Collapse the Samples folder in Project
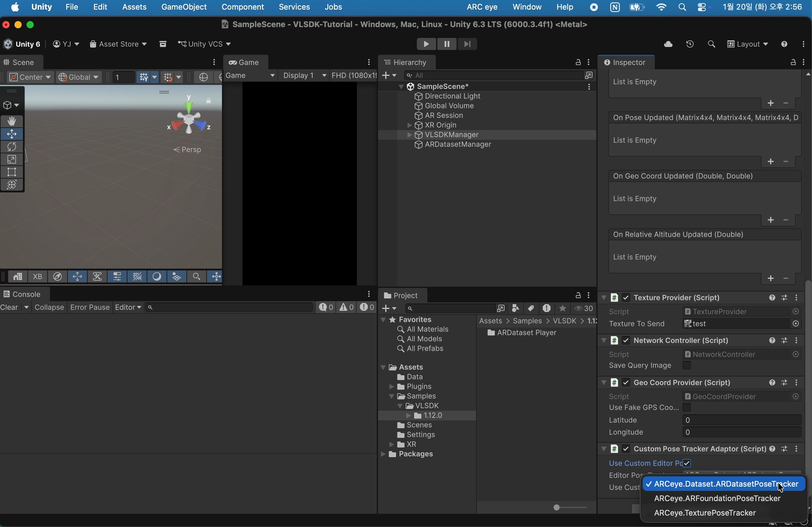 (392, 396)
